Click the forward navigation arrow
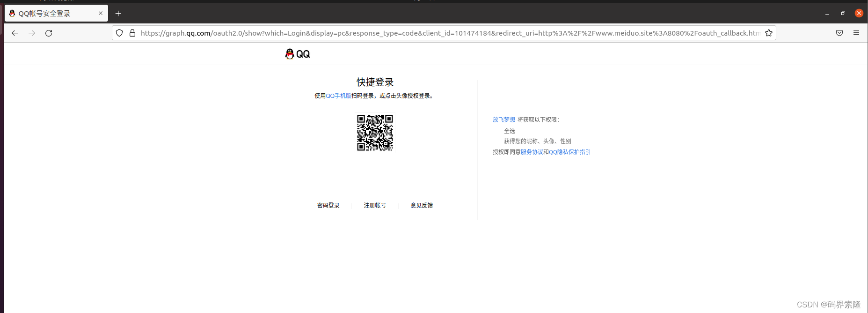868x313 pixels. coord(32,33)
